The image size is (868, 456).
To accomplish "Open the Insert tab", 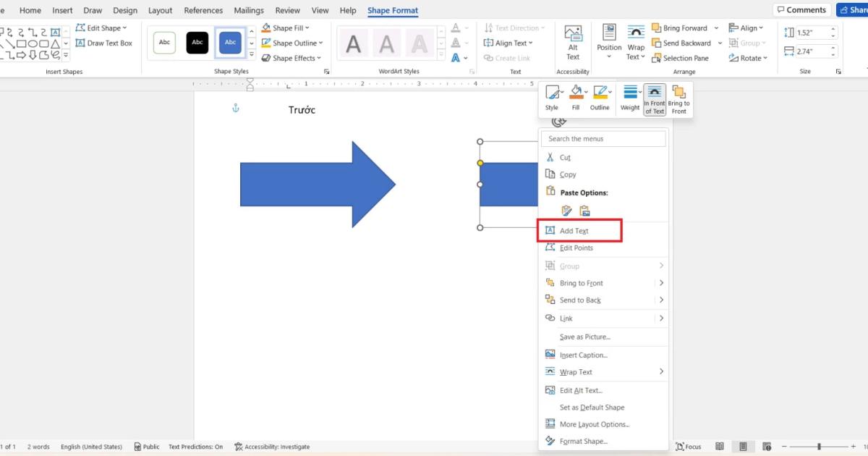I will click(x=62, y=10).
